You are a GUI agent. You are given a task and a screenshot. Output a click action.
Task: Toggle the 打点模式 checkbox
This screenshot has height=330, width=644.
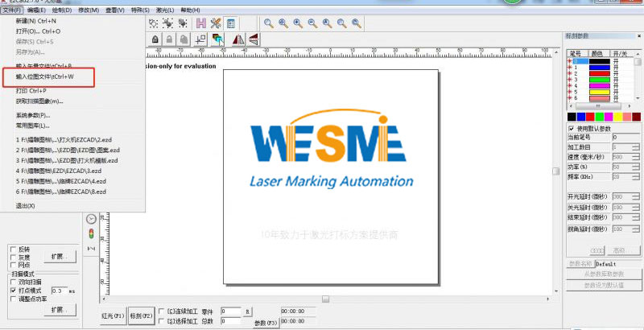point(12,290)
